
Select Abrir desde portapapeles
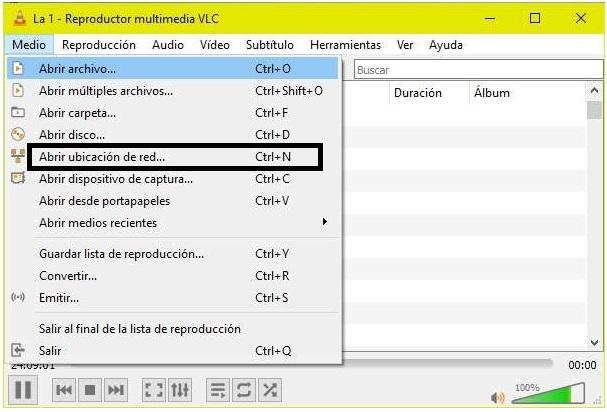[173, 201]
